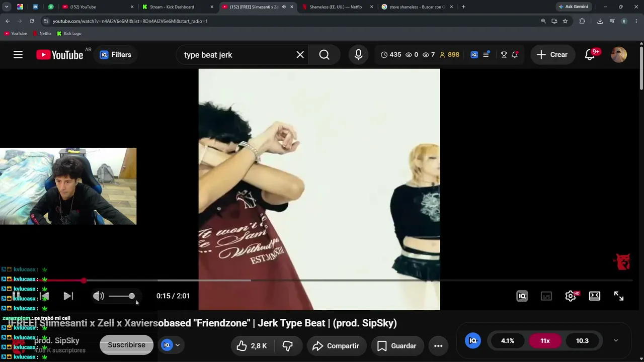Click the 898 subscriber stat
The image size is (644, 362).
click(449, 55)
